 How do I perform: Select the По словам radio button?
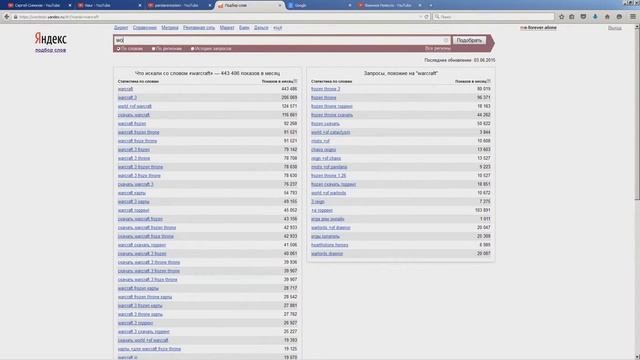pyautogui.click(x=119, y=49)
